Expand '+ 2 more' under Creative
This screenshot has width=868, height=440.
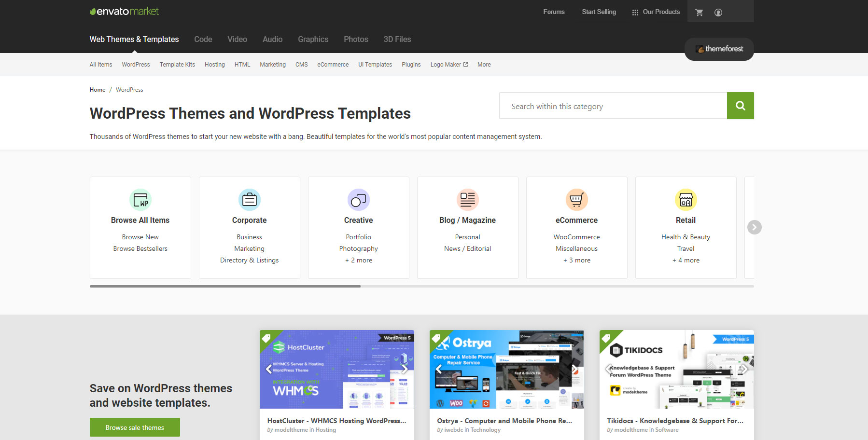pyautogui.click(x=358, y=260)
